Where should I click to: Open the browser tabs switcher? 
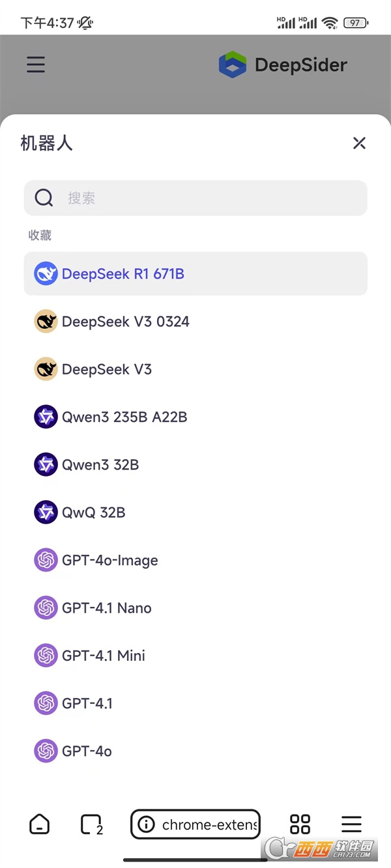pyautogui.click(x=91, y=824)
